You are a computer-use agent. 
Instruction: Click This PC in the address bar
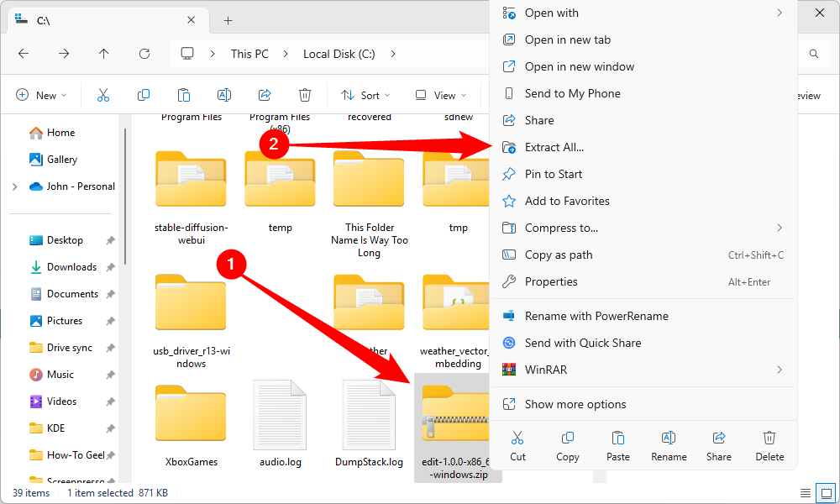point(249,54)
